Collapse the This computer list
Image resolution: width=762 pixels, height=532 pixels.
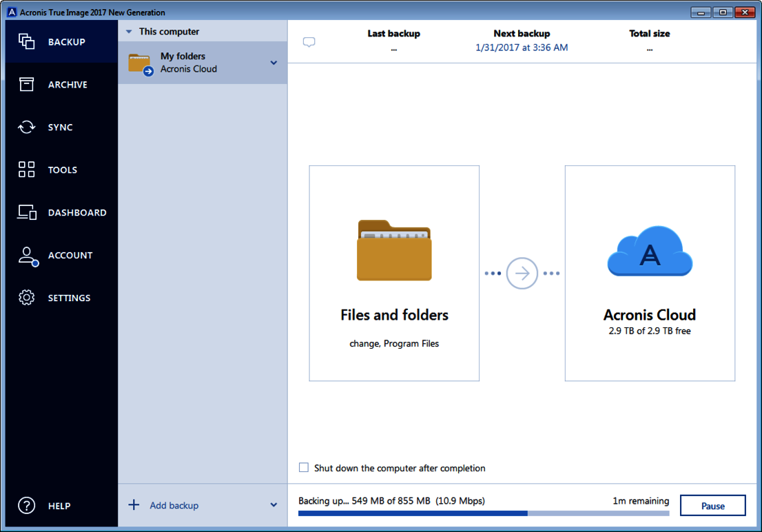click(129, 32)
